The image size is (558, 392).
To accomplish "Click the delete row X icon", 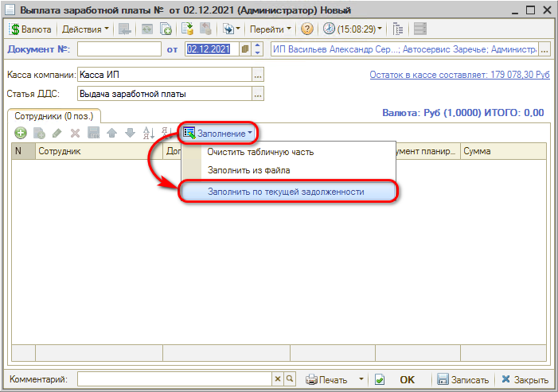I will coord(76,133).
